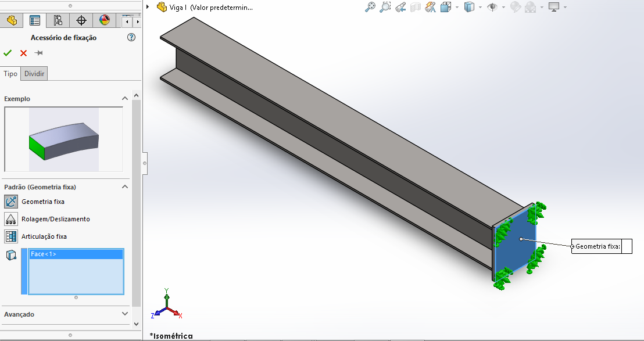Select the Zoom to Area tool
The image size is (644, 341).
click(x=385, y=7)
